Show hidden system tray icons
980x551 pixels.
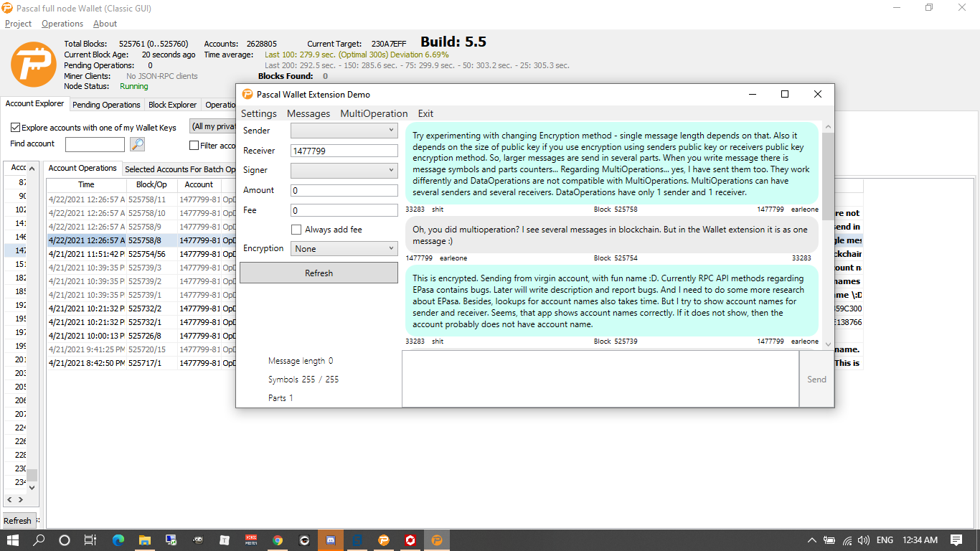click(811, 540)
